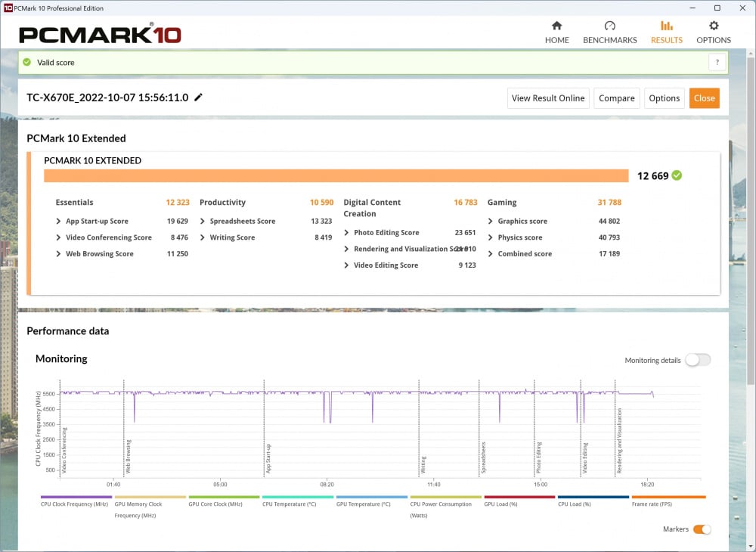
Task: Click Digital Content Creation score 16 783
Action: (x=465, y=203)
